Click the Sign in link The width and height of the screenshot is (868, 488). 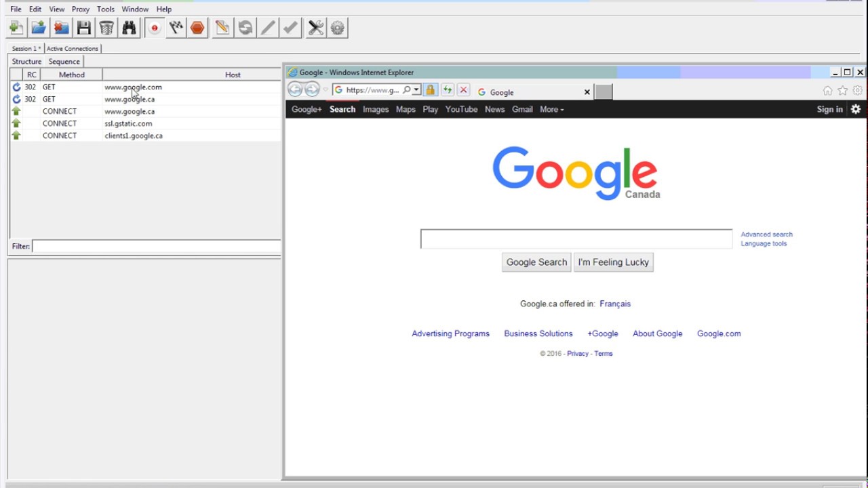tap(829, 109)
